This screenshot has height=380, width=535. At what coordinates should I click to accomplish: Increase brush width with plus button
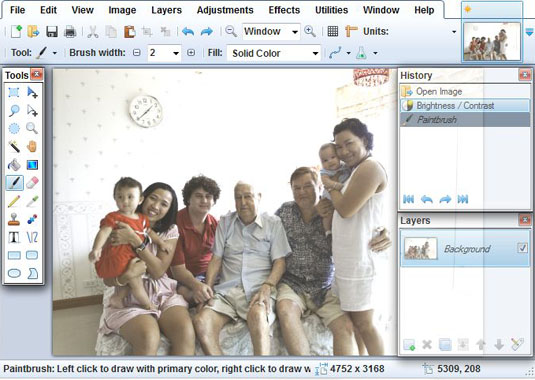(x=191, y=53)
